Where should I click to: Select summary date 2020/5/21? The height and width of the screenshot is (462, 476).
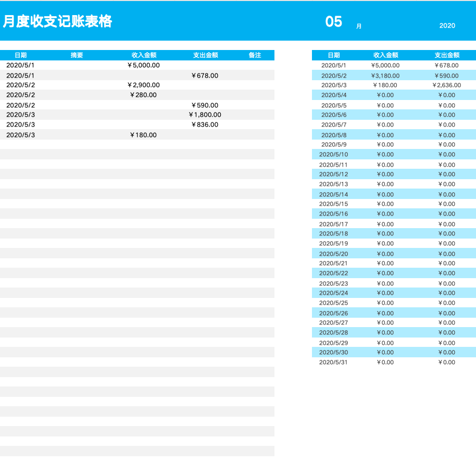(333, 264)
